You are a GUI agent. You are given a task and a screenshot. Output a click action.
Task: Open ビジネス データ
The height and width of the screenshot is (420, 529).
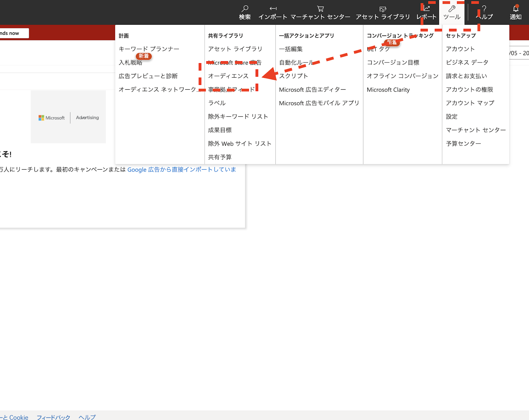[x=467, y=62]
